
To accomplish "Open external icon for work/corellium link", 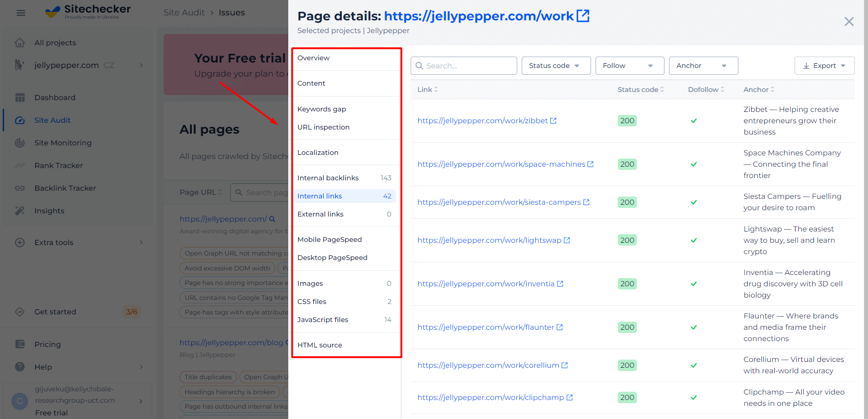I will click(x=565, y=365).
